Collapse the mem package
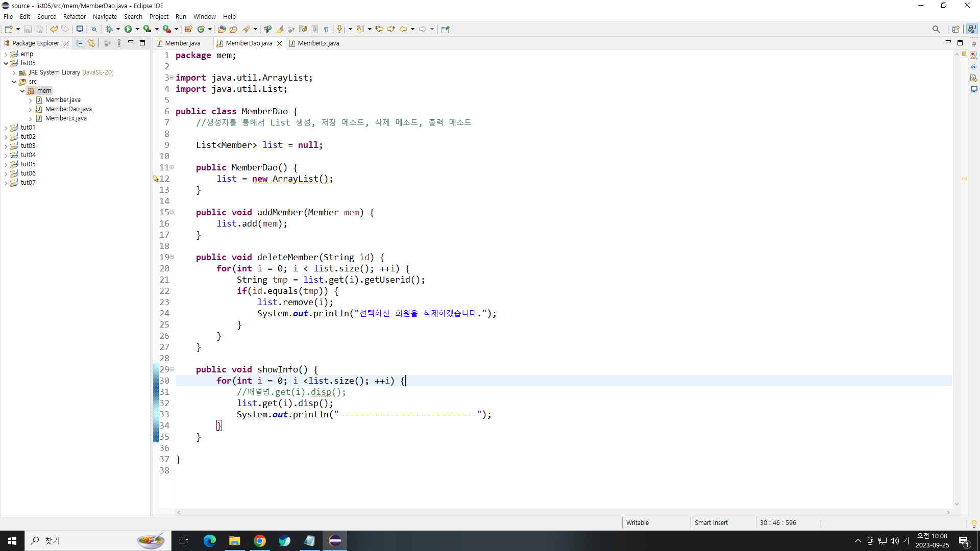The image size is (980, 551). tap(22, 91)
